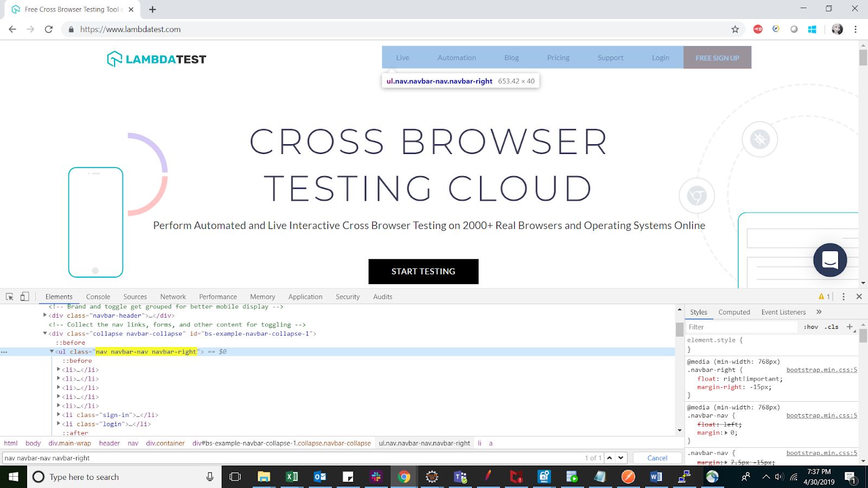
Task: Launch Excel from the taskbar
Action: click(x=292, y=477)
